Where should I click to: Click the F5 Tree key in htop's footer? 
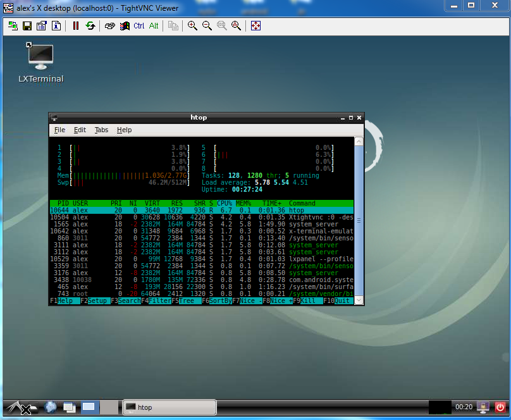187,300
